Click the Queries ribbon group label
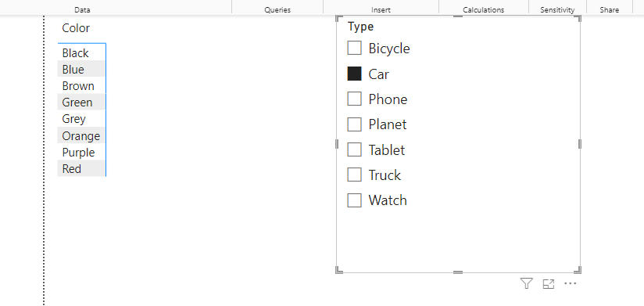644x306 pixels. [277, 10]
